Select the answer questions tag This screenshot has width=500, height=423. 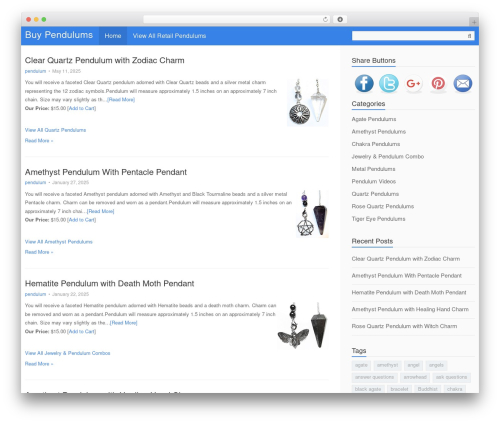pyautogui.click(x=374, y=377)
